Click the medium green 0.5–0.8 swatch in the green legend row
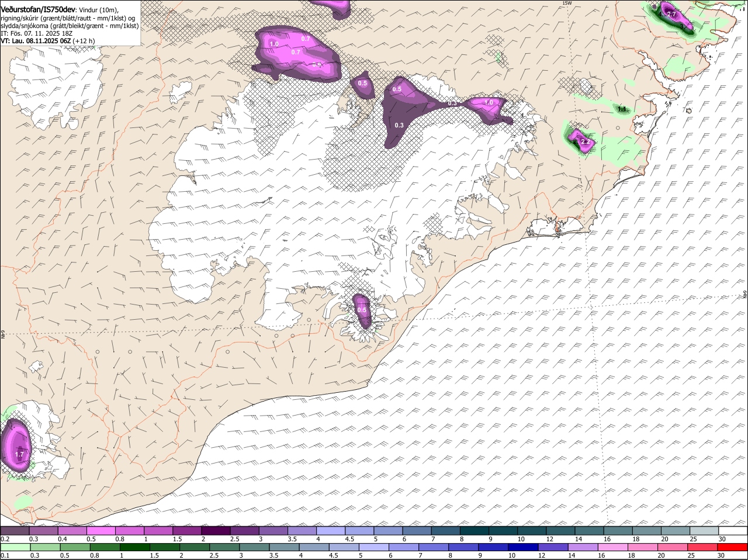The image size is (748, 560). [75, 547]
